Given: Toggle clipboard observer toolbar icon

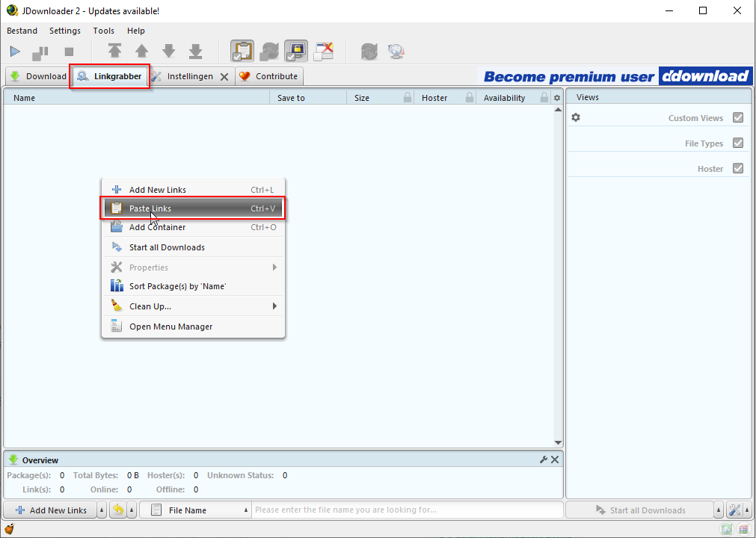Looking at the screenshot, I should click(x=242, y=51).
